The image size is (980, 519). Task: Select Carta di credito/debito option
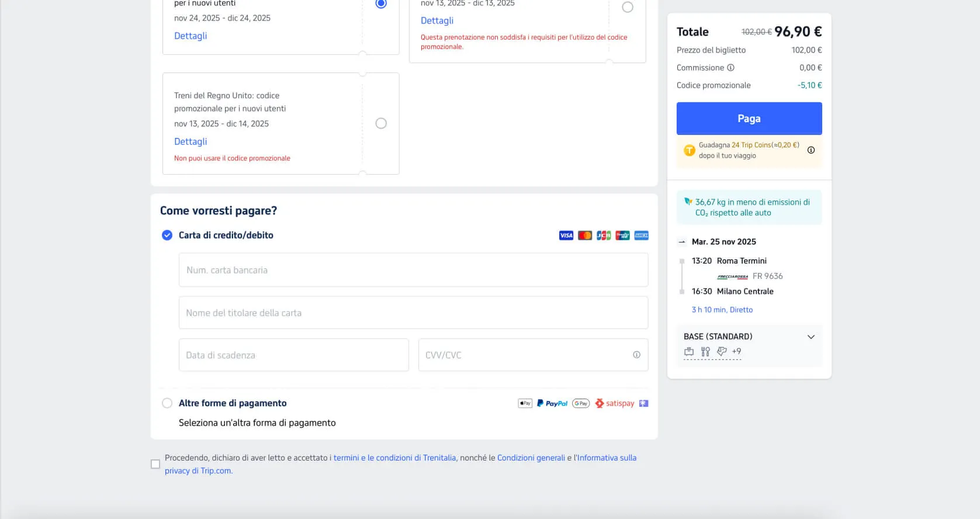coord(167,235)
